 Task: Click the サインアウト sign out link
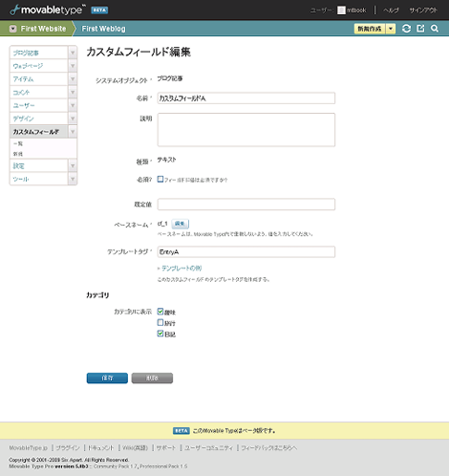pyautogui.click(x=423, y=11)
